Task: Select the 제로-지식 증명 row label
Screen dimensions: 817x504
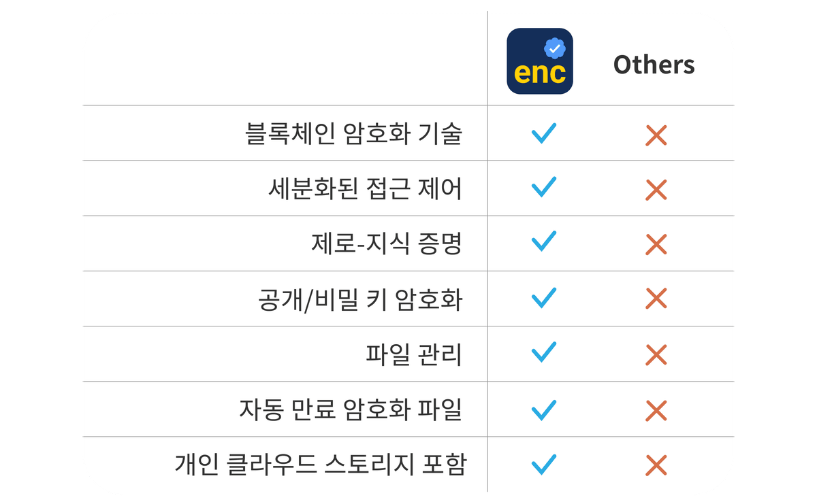Action: click(386, 243)
